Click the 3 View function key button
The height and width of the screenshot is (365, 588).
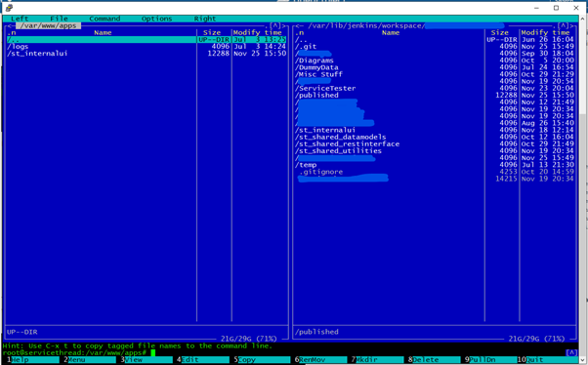click(x=147, y=360)
